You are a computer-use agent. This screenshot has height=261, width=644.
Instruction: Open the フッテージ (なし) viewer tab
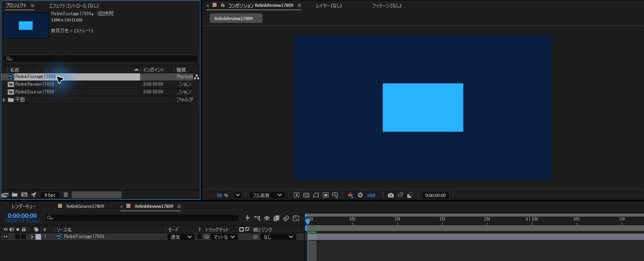[386, 6]
